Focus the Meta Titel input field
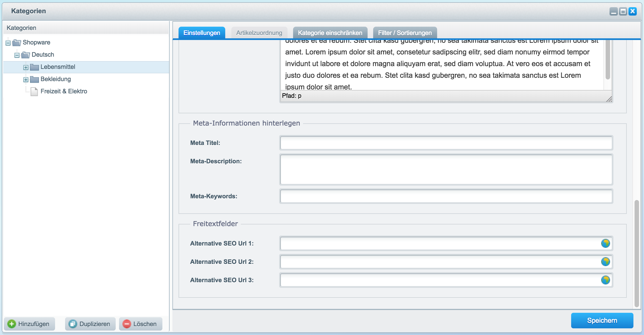The image size is (644, 335). pyautogui.click(x=446, y=143)
